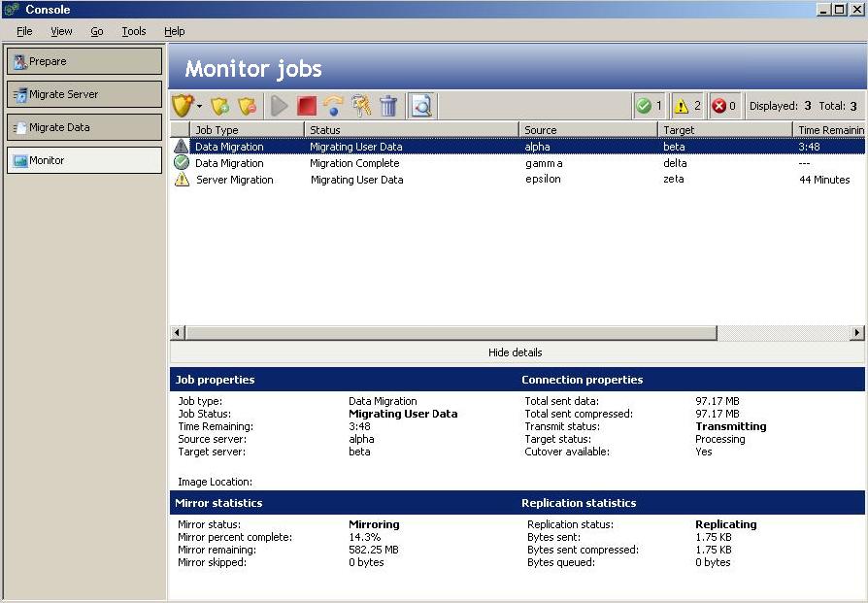868x603 pixels.
Task: Open the Migrate Data page
Action: pyautogui.click(x=84, y=127)
